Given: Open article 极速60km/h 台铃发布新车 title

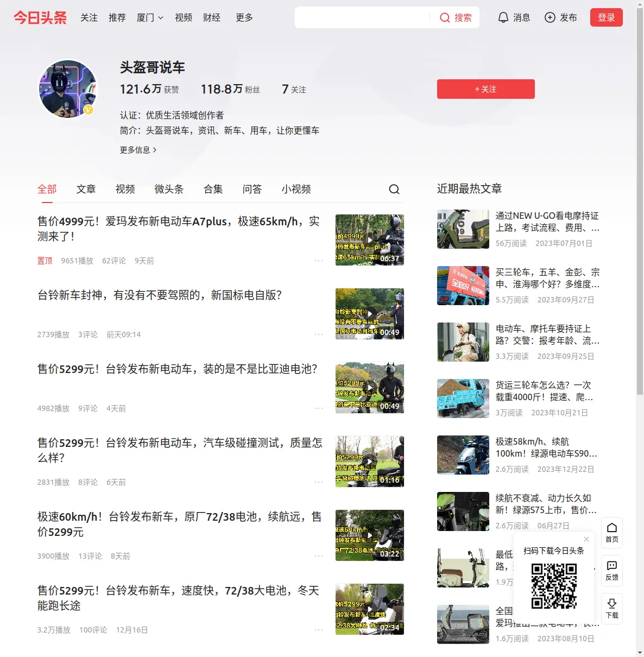Looking at the screenshot, I should point(180,524).
